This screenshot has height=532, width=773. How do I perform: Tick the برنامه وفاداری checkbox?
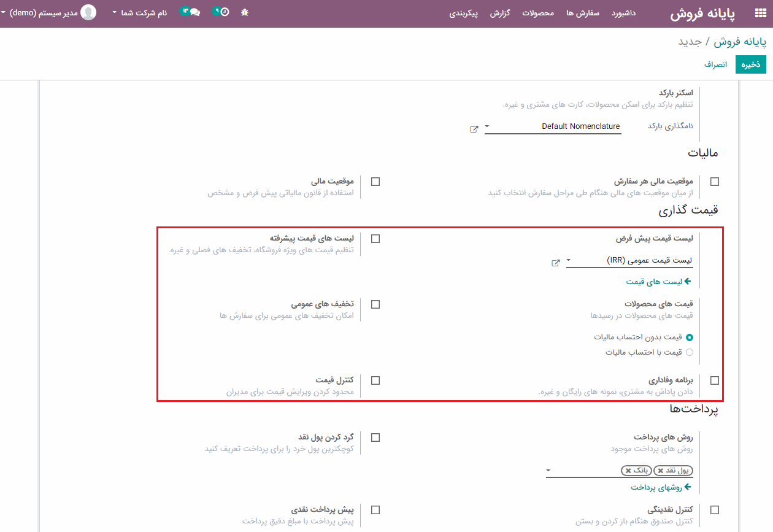point(715,380)
